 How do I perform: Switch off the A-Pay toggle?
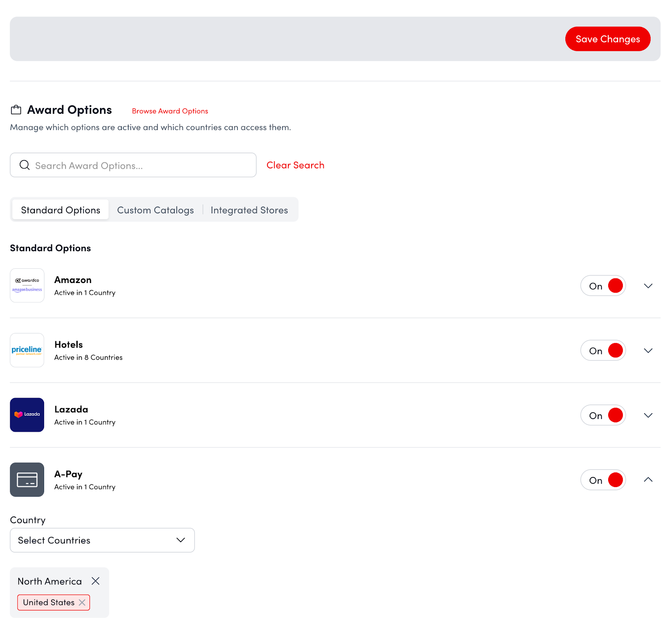pos(603,480)
